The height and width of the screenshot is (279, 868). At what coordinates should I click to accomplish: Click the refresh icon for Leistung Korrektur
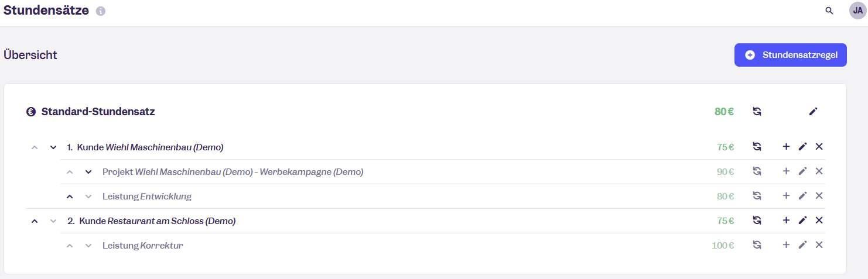(x=757, y=245)
